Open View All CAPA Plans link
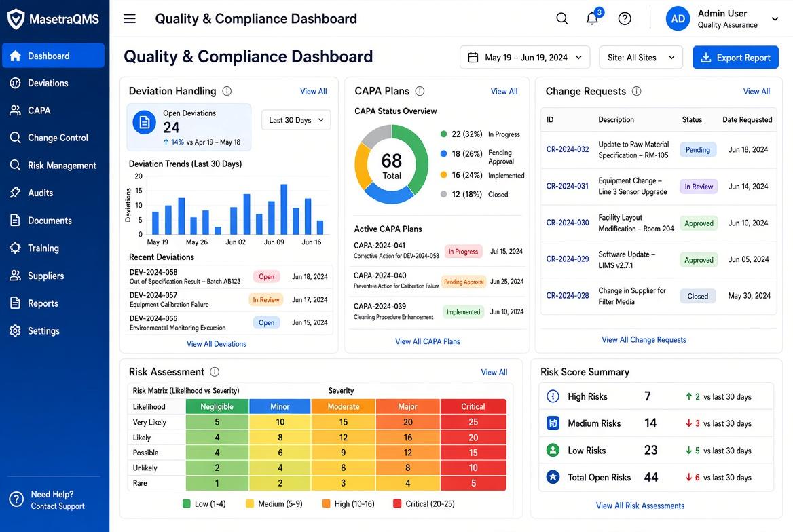This screenshot has width=793, height=532. pos(428,341)
